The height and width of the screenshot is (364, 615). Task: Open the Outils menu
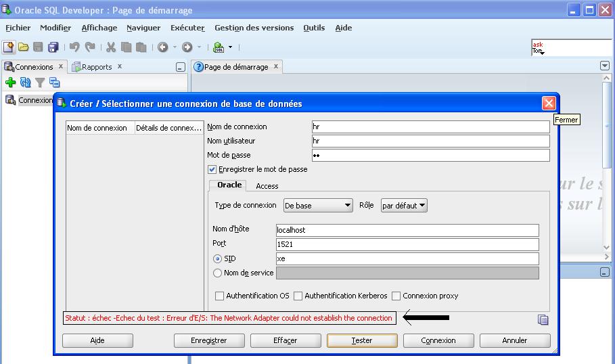click(x=314, y=28)
